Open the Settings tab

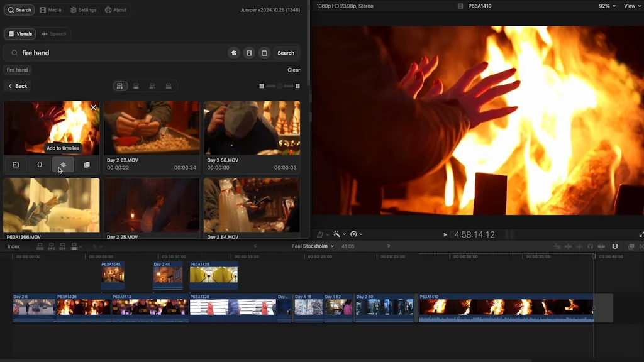(x=84, y=10)
